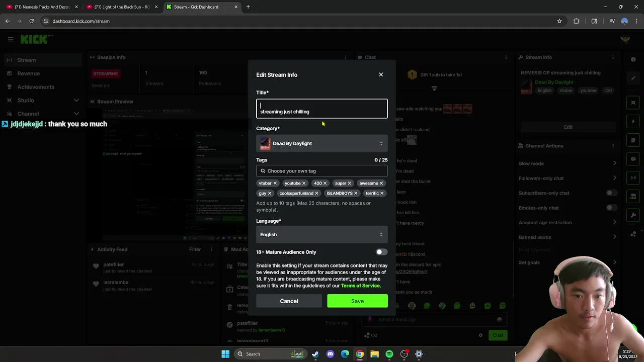
Task: Reload the dashboard page
Action: pos(31,21)
